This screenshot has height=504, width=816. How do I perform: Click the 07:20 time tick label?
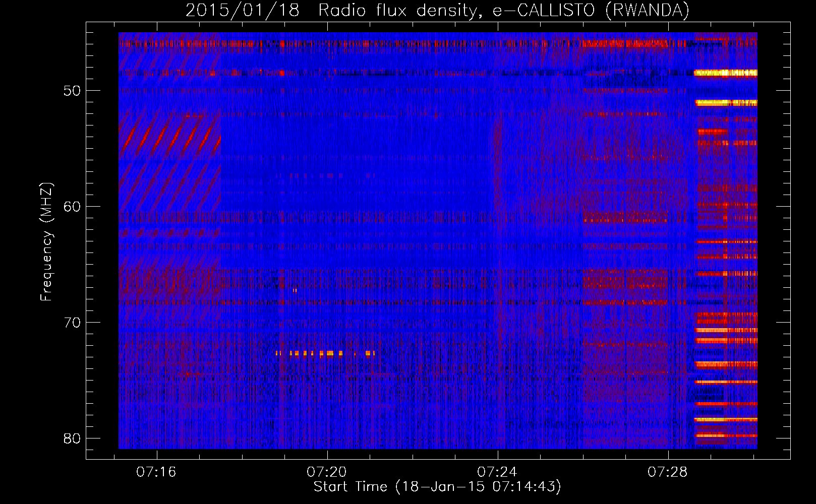click(x=327, y=472)
